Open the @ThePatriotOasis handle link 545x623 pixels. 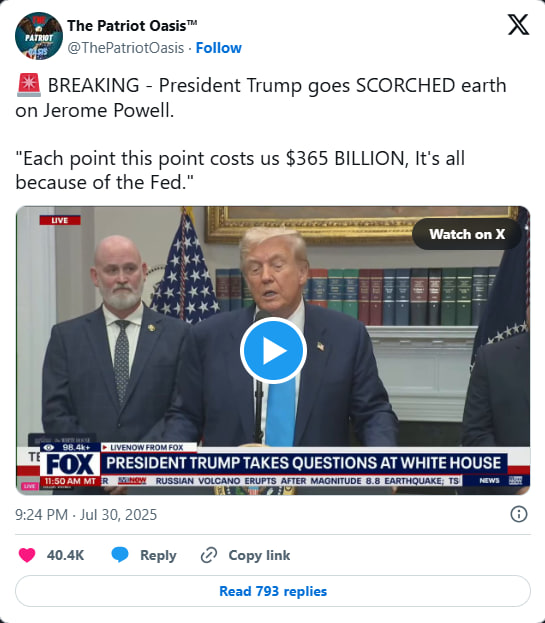click(x=126, y=48)
